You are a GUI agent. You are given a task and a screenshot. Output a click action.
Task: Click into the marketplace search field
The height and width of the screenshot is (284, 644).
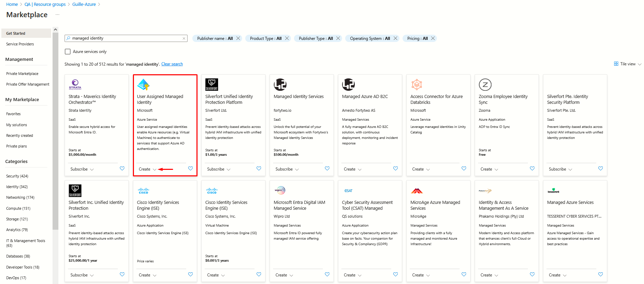tap(125, 39)
